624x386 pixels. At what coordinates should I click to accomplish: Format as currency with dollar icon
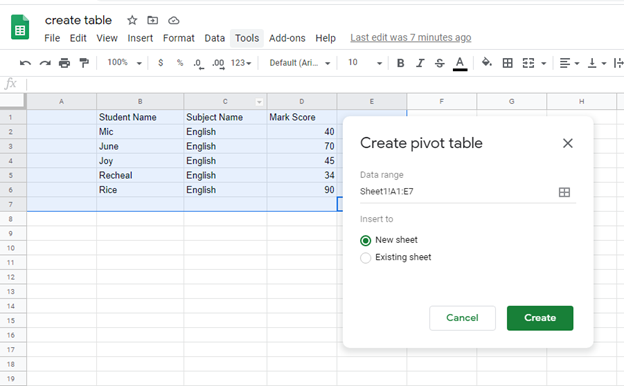click(160, 63)
